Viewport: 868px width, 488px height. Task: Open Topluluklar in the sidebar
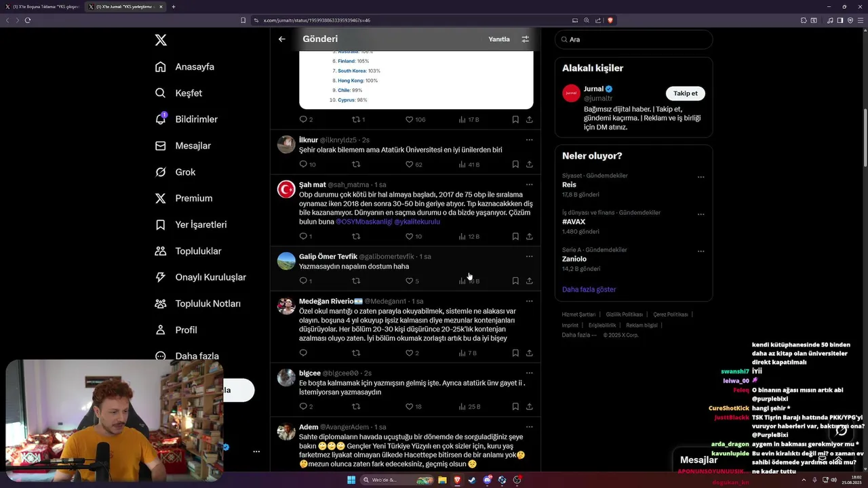188,251
